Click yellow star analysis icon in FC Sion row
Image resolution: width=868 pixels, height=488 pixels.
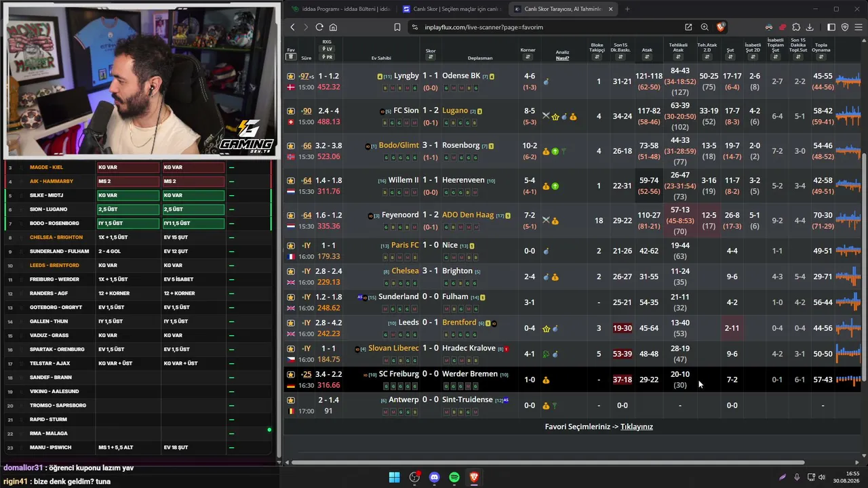[x=555, y=117]
